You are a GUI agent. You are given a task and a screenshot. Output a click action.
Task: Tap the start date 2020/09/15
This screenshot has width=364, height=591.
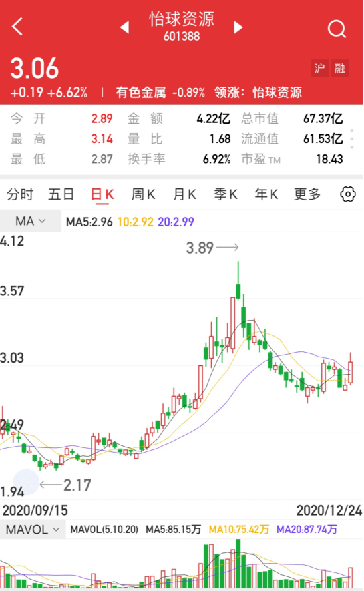point(35,510)
